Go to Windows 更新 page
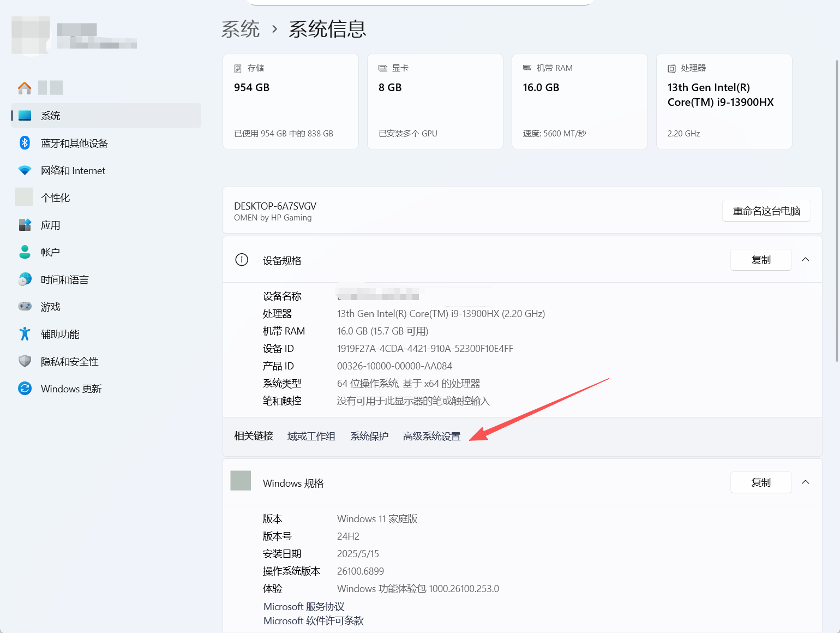Viewport: 840px width, 633px height. pos(106,389)
